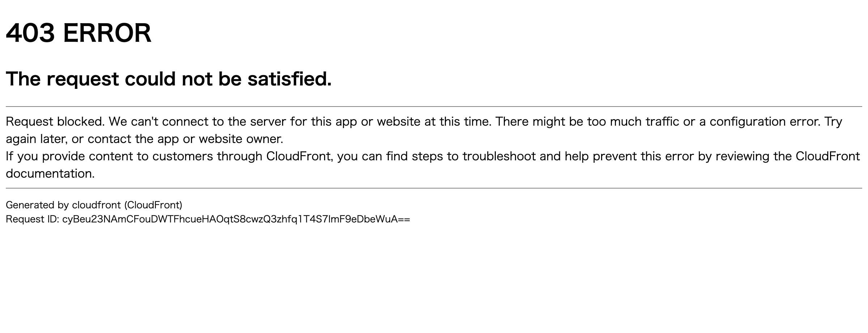Click the word 'satisfied.' in the subheading
868x333 pixels.
tap(289, 79)
